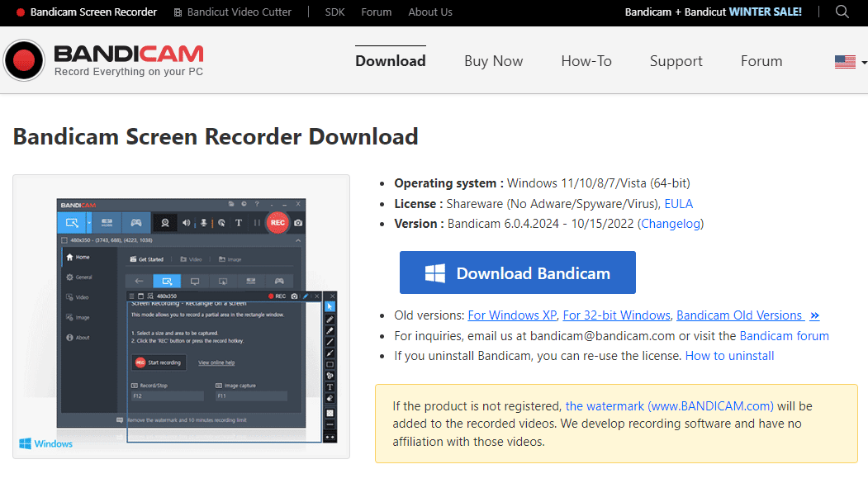
Task: Open the For 32-bit Windows link
Action: click(617, 315)
